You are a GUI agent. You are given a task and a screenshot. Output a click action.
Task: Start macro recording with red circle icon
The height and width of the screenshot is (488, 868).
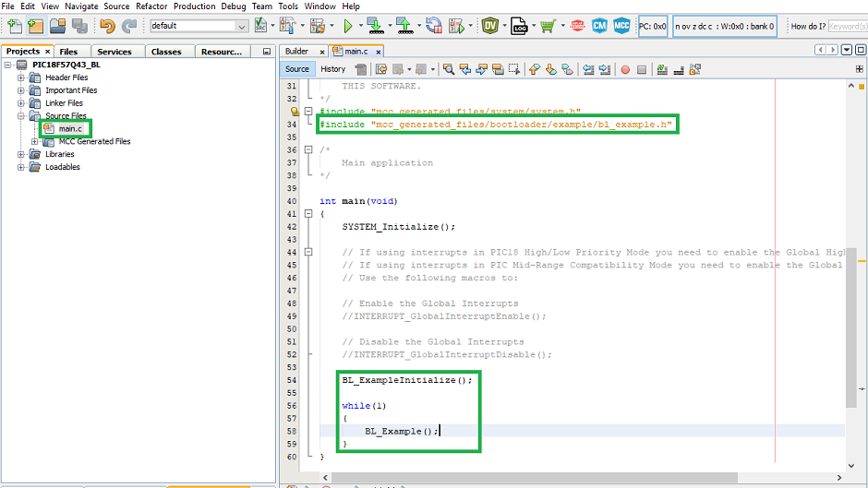[x=625, y=69]
